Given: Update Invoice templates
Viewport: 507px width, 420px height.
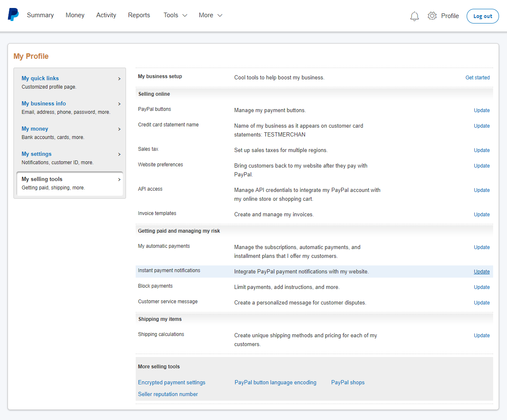Looking at the screenshot, I should pyautogui.click(x=482, y=215).
